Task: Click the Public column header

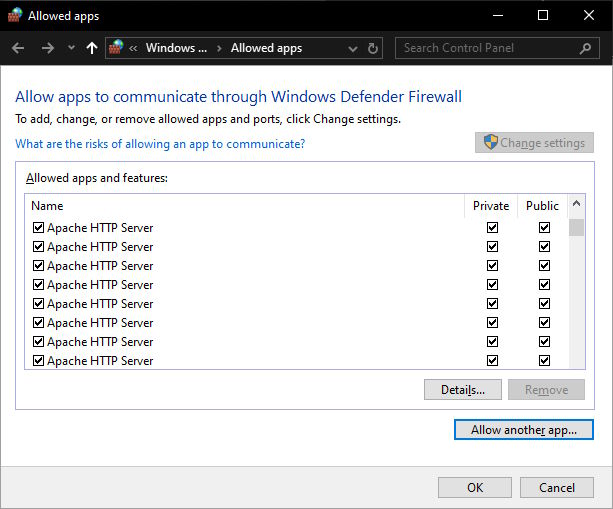Action: [542, 206]
